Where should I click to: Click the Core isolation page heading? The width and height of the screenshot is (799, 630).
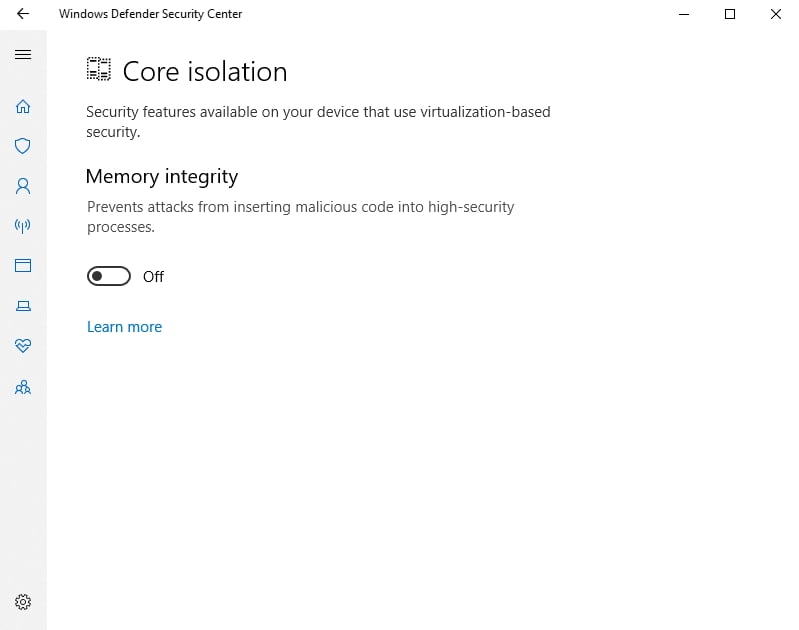pyautogui.click(x=204, y=71)
